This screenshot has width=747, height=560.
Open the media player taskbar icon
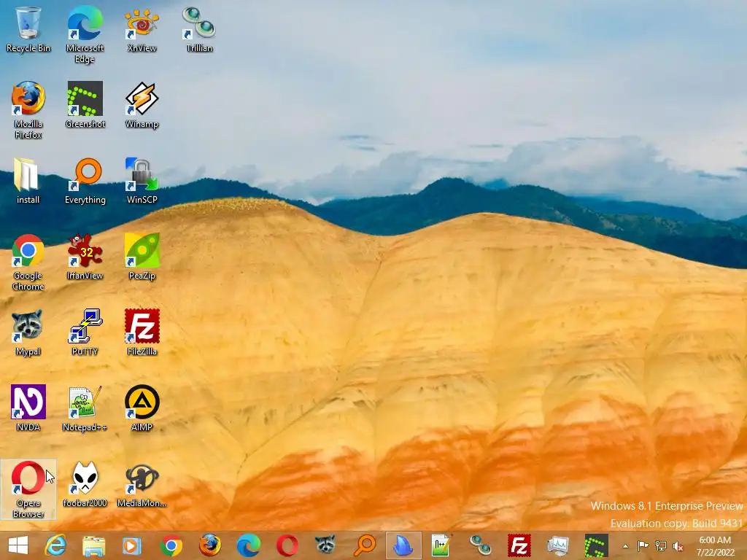[132, 545]
